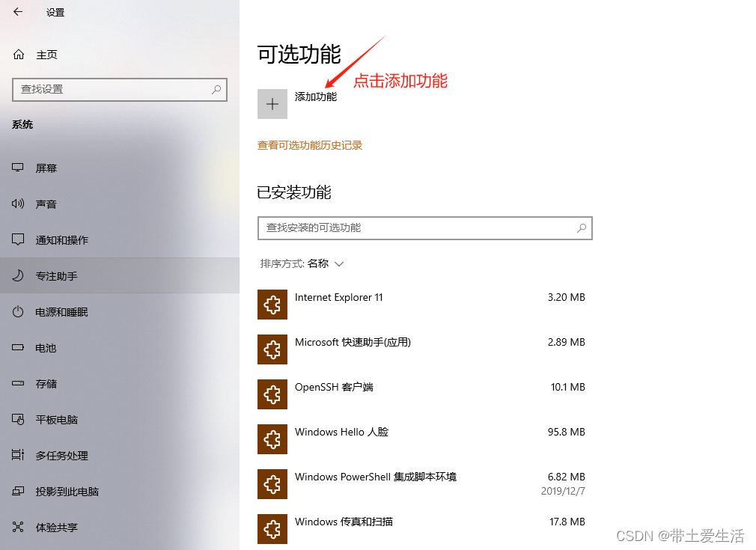
Task: Select OpenSSH 客户端 feature name
Action: point(334,387)
